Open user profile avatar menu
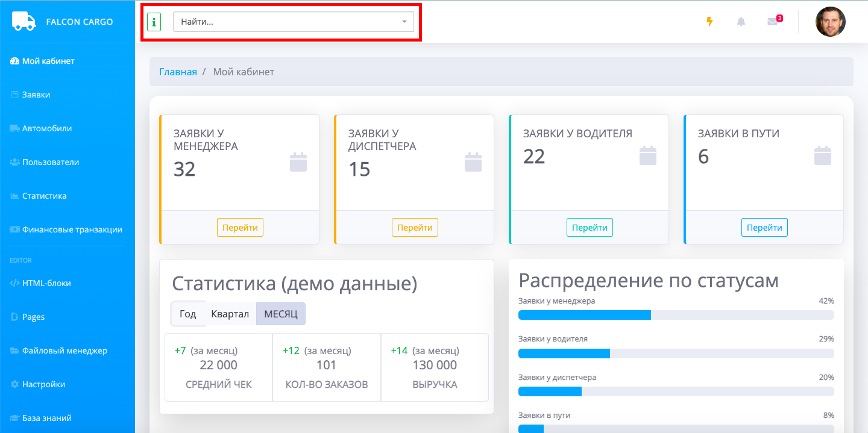This screenshot has width=868, height=433. (830, 22)
